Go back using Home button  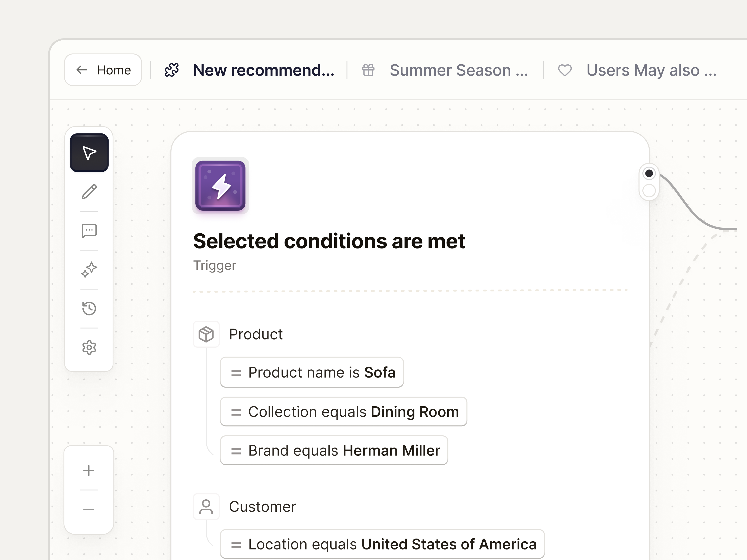coord(103,70)
